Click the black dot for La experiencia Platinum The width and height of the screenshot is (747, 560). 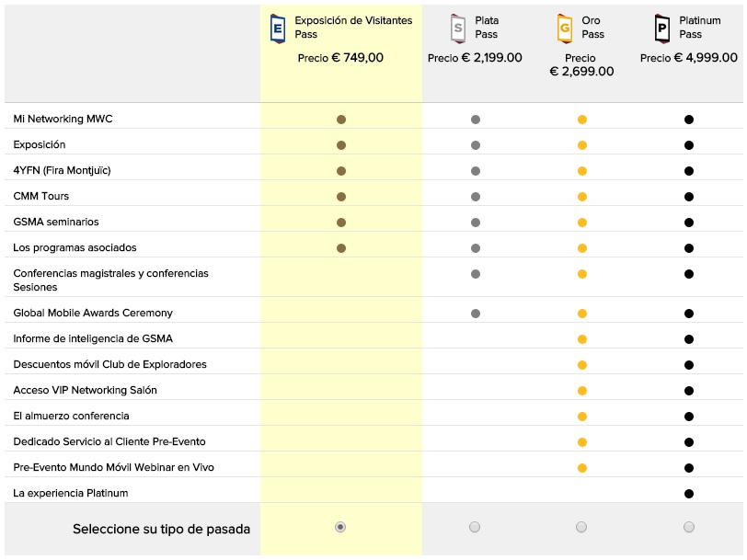click(x=689, y=494)
